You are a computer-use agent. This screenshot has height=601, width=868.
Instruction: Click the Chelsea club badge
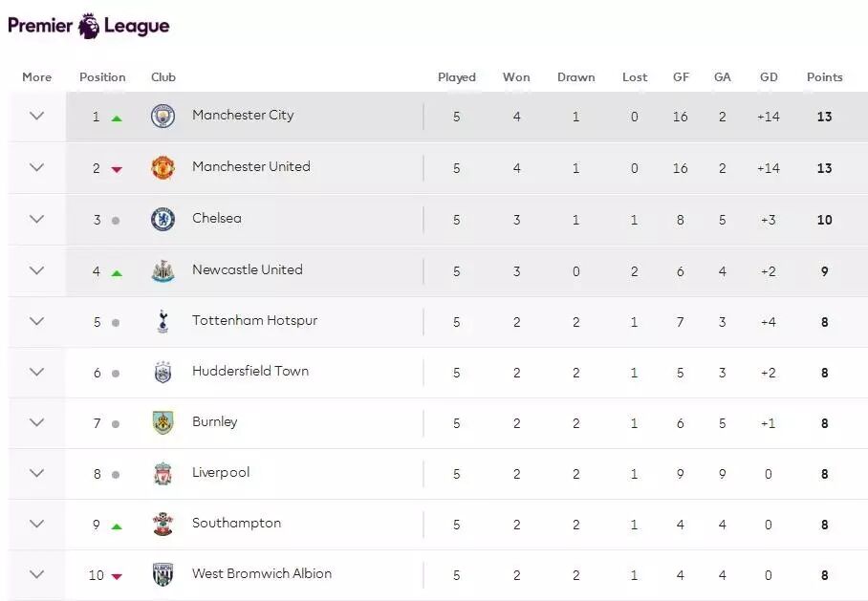coord(163,220)
